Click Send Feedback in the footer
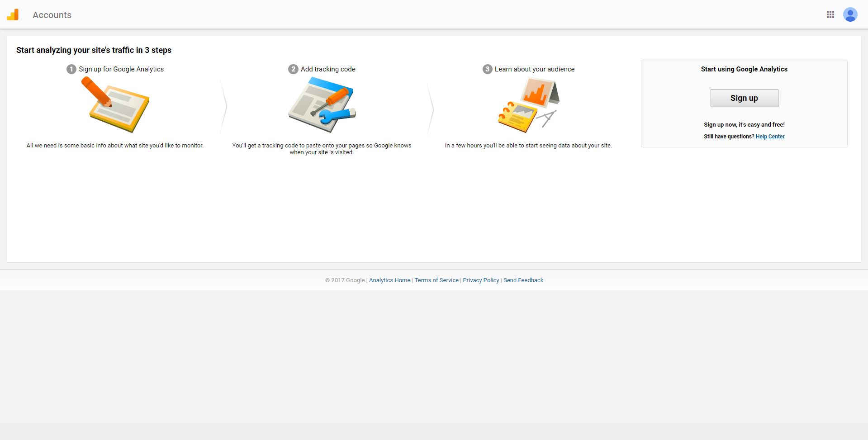The height and width of the screenshot is (440, 868). [x=523, y=280]
